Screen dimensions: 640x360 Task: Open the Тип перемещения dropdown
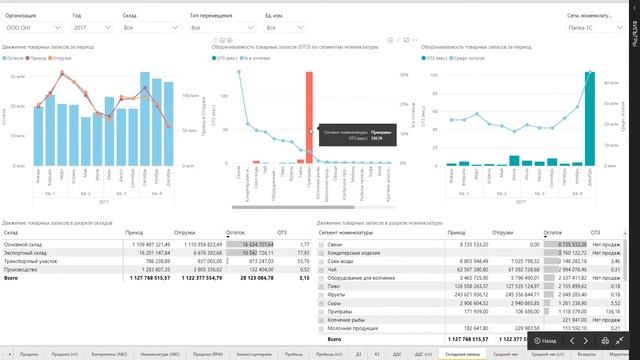tap(222, 27)
